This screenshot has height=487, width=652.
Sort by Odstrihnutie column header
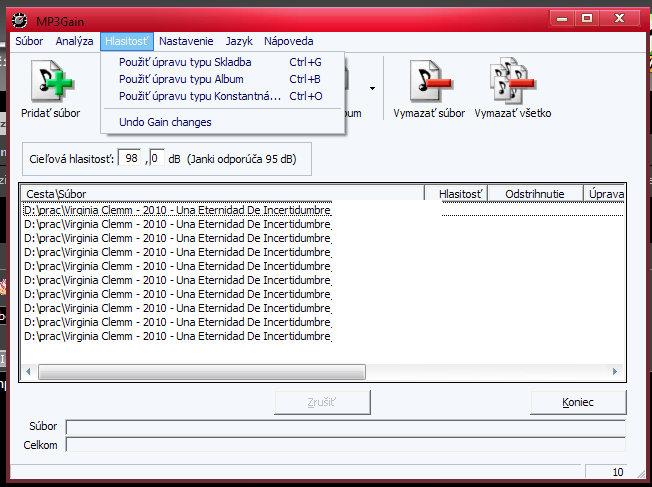535,194
